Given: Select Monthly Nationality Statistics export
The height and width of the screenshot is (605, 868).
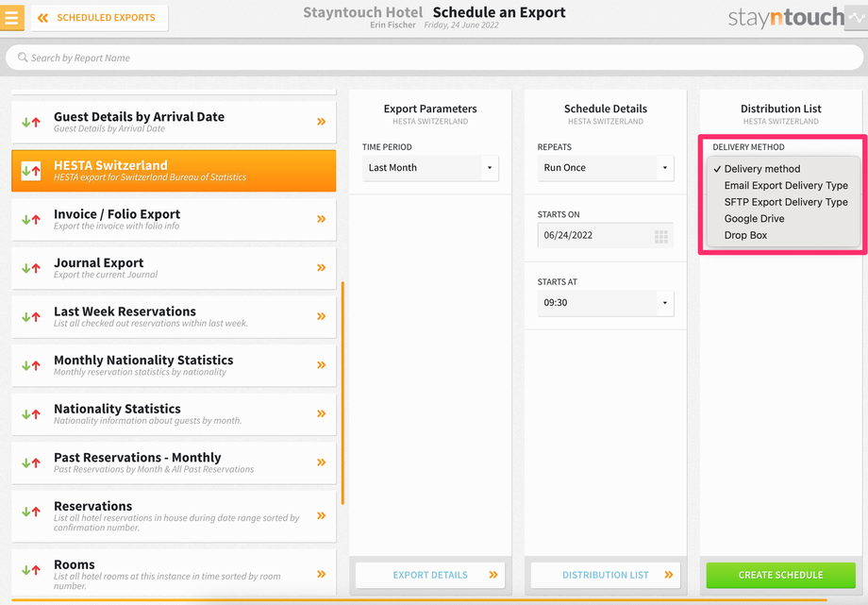Looking at the screenshot, I should (x=174, y=365).
